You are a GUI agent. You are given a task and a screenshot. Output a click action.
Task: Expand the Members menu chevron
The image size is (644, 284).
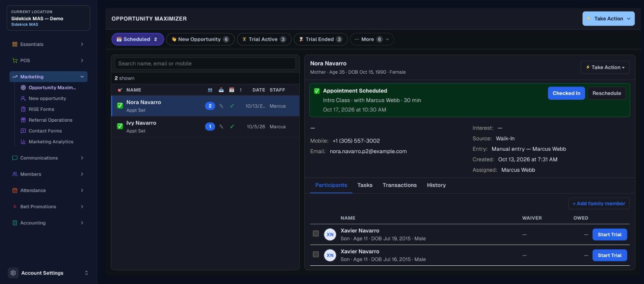coord(82,174)
